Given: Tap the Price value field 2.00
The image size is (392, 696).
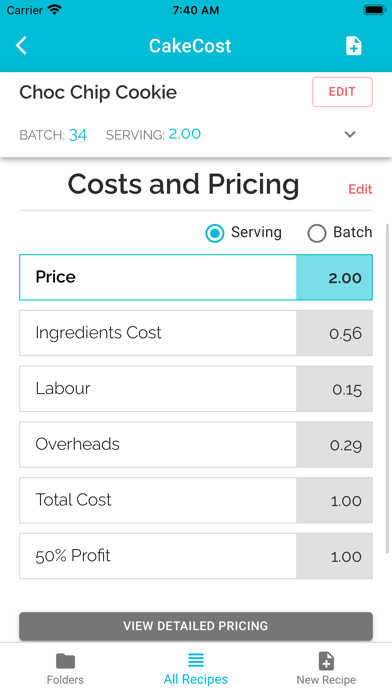Looking at the screenshot, I should 334,277.
